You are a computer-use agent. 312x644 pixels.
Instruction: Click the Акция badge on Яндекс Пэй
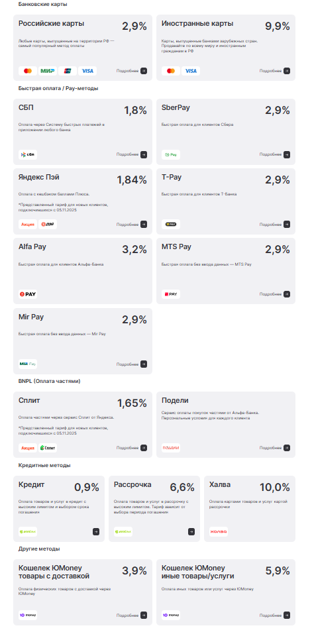(28, 224)
